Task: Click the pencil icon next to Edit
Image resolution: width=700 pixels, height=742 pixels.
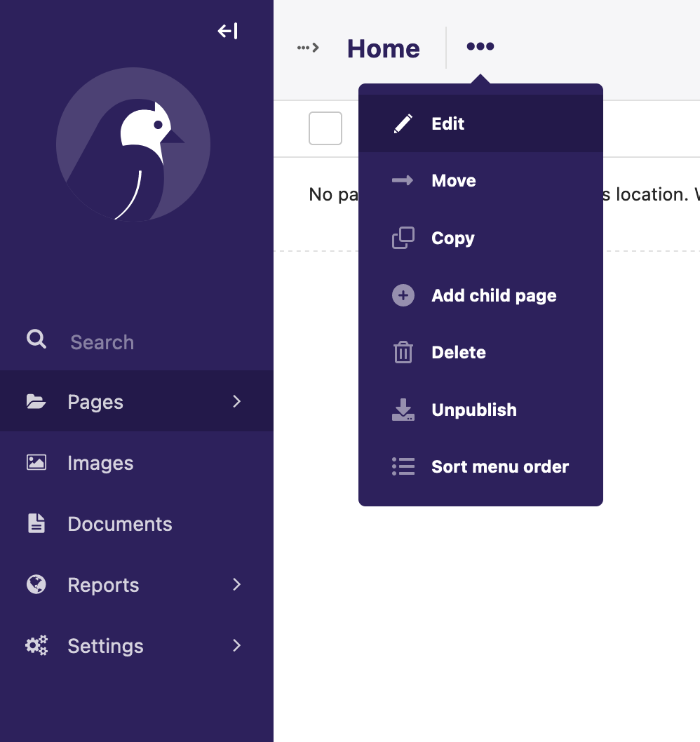Action: pyautogui.click(x=403, y=123)
